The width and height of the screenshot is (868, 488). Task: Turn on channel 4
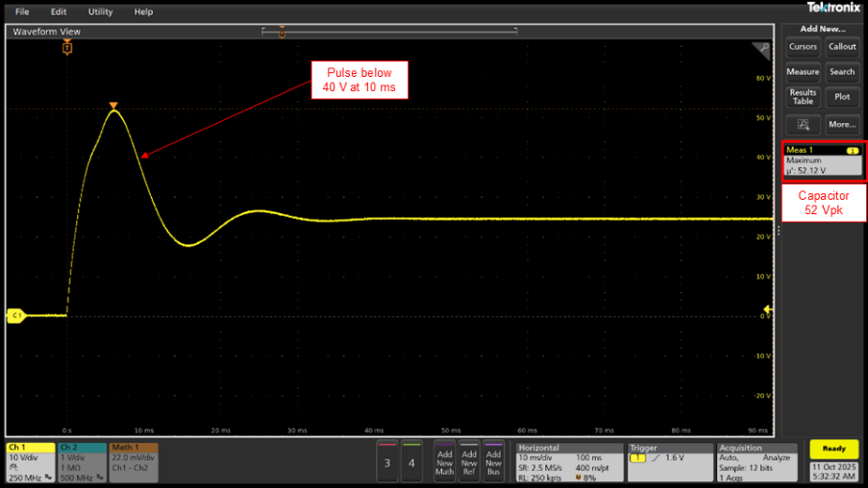[x=411, y=461]
